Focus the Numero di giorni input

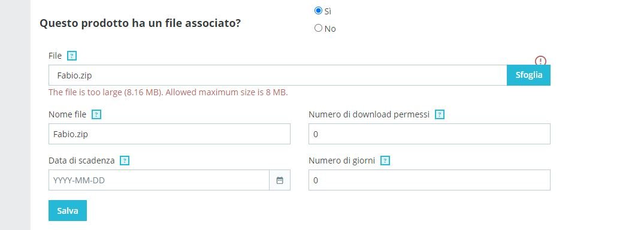[429, 180]
